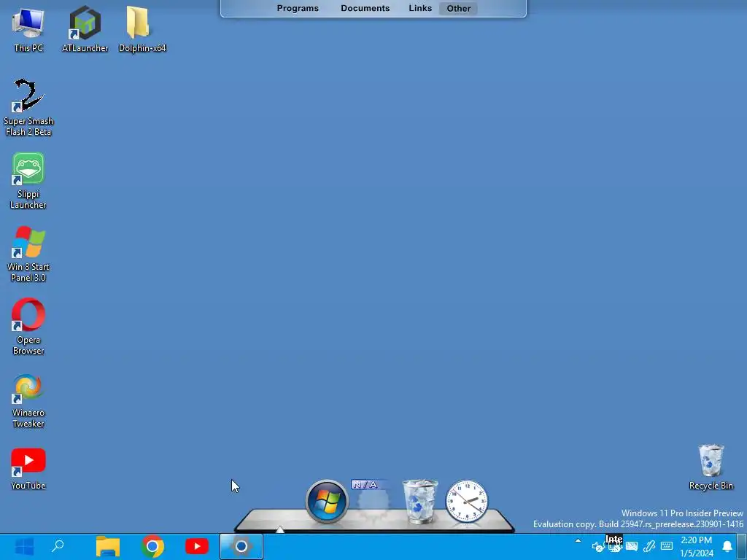The width and height of the screenshot is (747, 560).
Task: Open File Explorer from the taskbar
Action: click(108, 547)
